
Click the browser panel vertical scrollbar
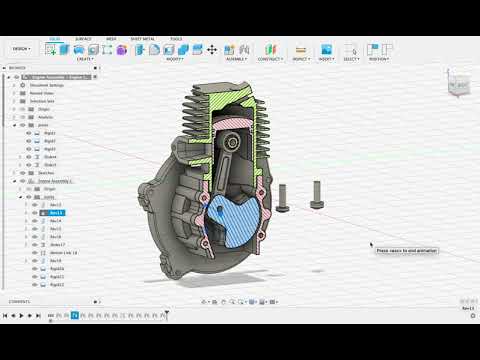coord(3,182)
